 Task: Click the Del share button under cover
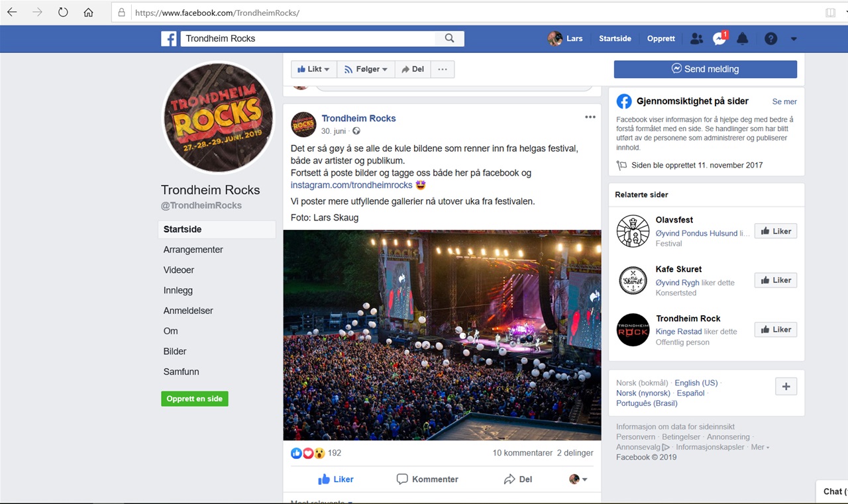[412, 69]
